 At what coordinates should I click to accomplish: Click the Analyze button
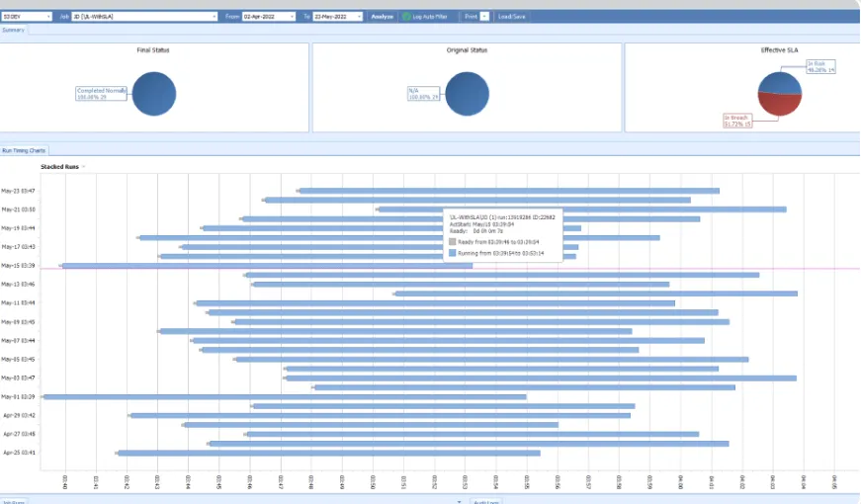383,17
